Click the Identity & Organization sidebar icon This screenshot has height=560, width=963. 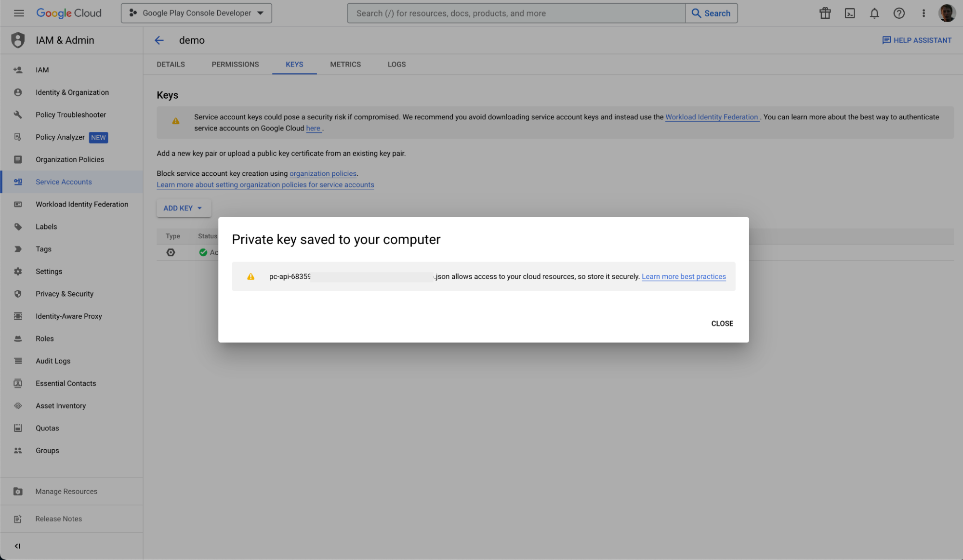click(18, 92)
